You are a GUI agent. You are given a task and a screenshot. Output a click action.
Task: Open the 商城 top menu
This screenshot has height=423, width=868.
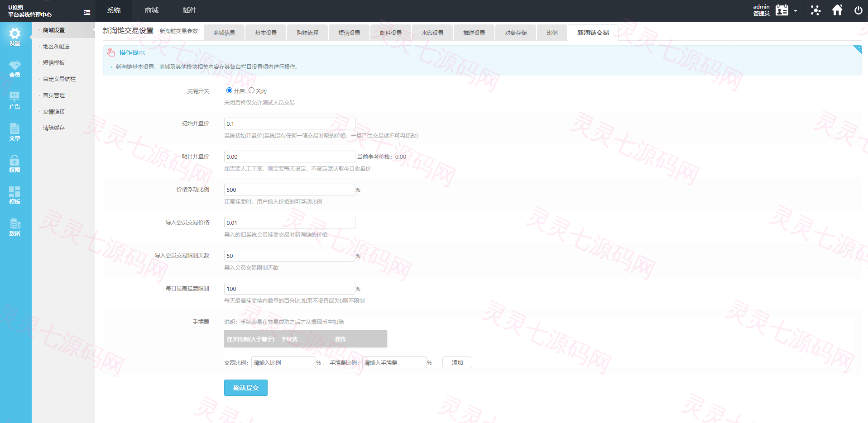[152, 10]
